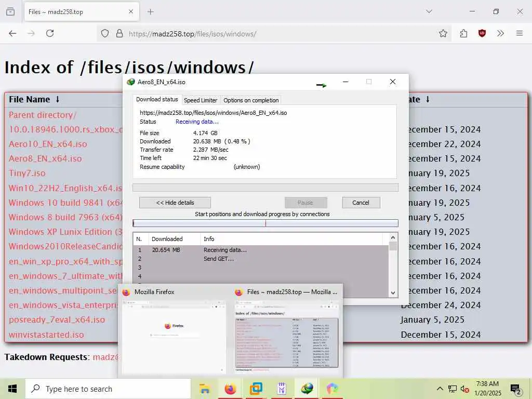Minimize the Aero8_EN_x64.iso download dialog
This screenshot has height=399, width=532.
point(345,82)
